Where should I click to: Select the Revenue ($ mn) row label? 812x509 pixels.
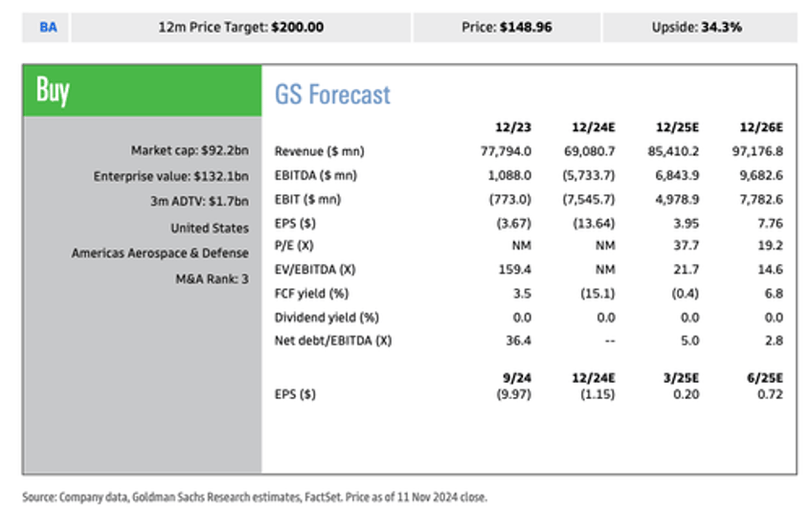320,151
